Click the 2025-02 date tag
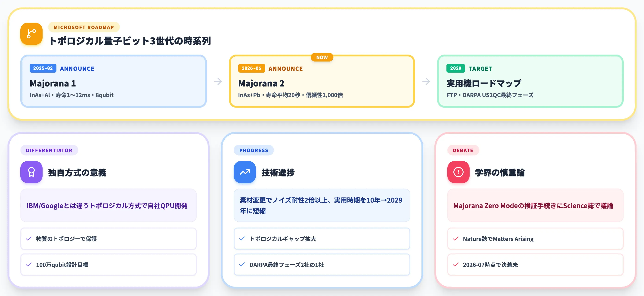 click(x=43, y=68)
